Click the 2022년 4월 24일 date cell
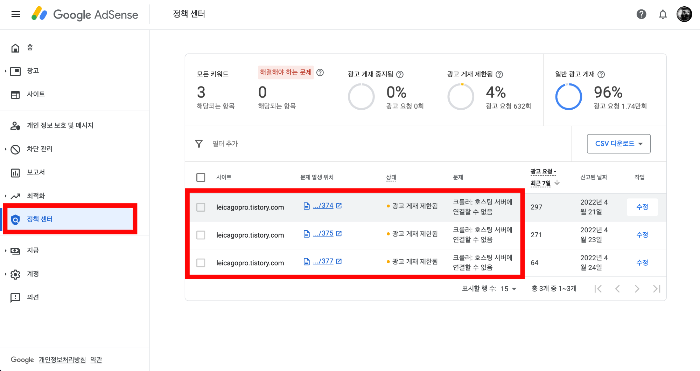Image resolution: width=700 pixels, height=371 pixels. [594, 263]
